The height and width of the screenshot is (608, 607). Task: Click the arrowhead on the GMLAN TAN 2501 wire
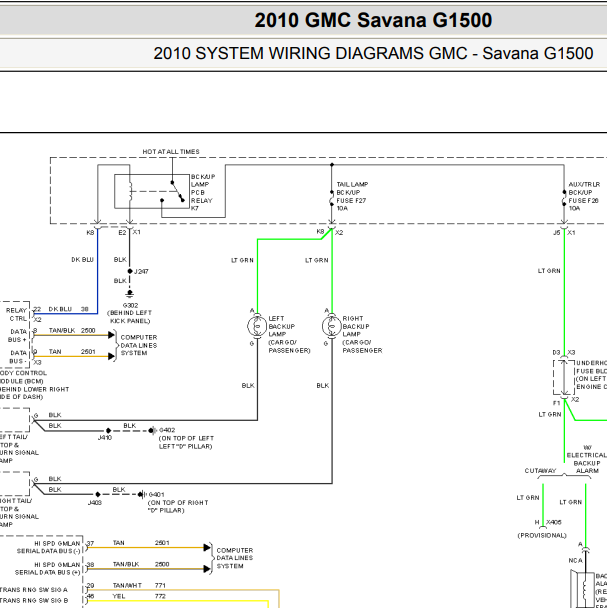(207, 548)
